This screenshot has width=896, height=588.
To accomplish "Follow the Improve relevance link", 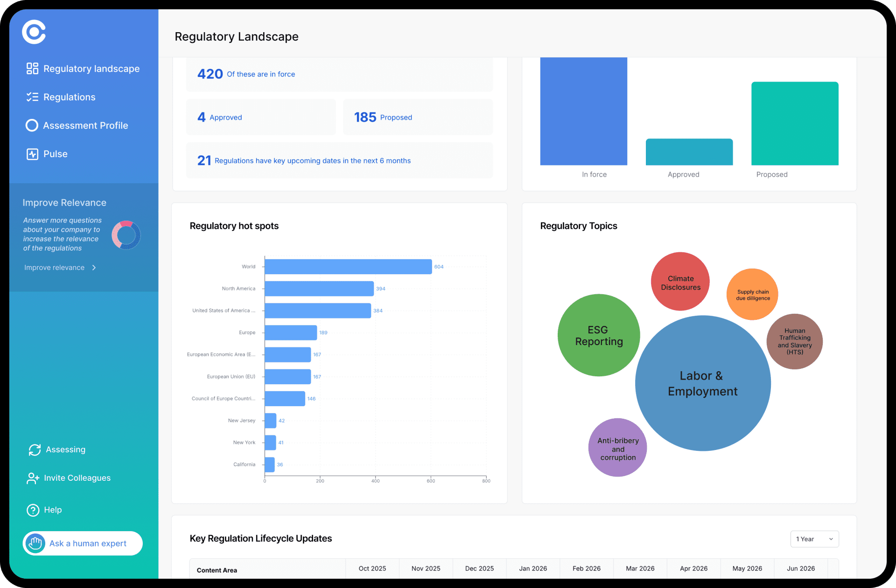I will tap(55, 268).
